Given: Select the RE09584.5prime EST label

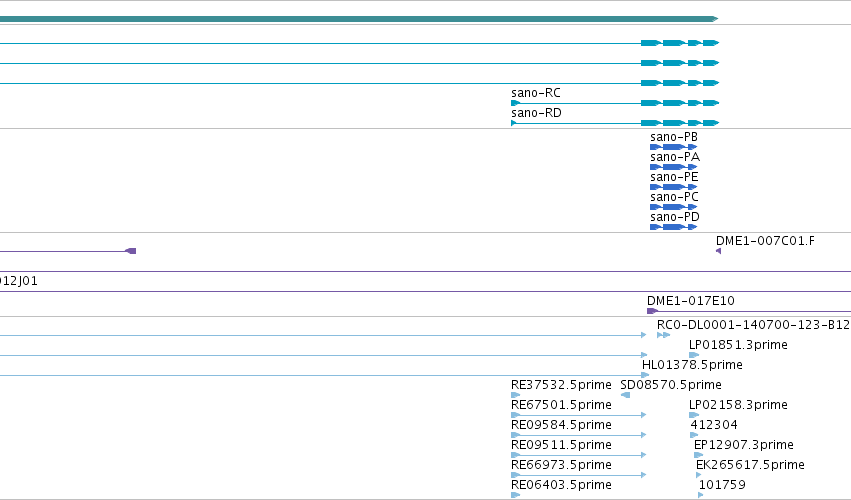Looking at the screenshot, I should 561,425.
